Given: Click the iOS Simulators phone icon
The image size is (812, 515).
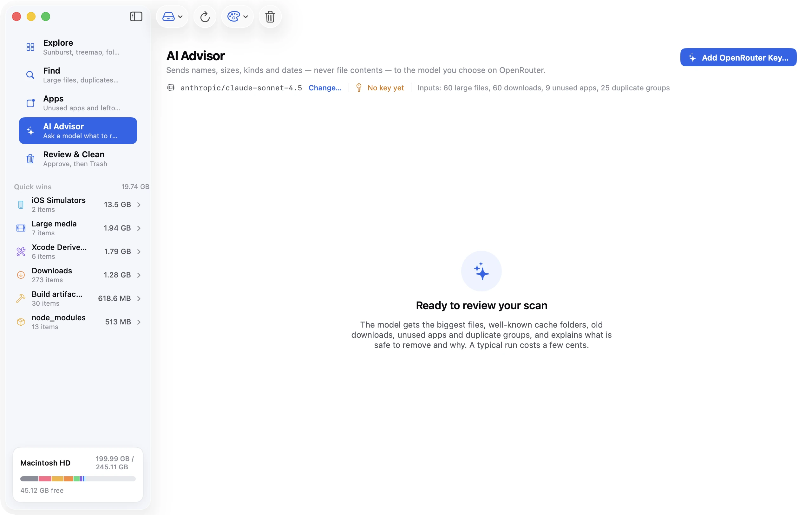Looking at the screenshot, I should pos(21,205).
